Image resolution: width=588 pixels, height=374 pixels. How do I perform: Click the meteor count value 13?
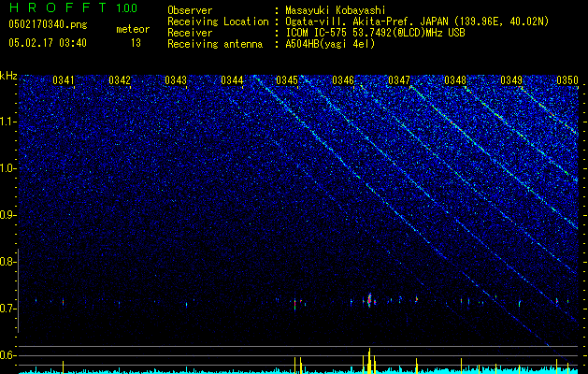(x=136, y=43)
